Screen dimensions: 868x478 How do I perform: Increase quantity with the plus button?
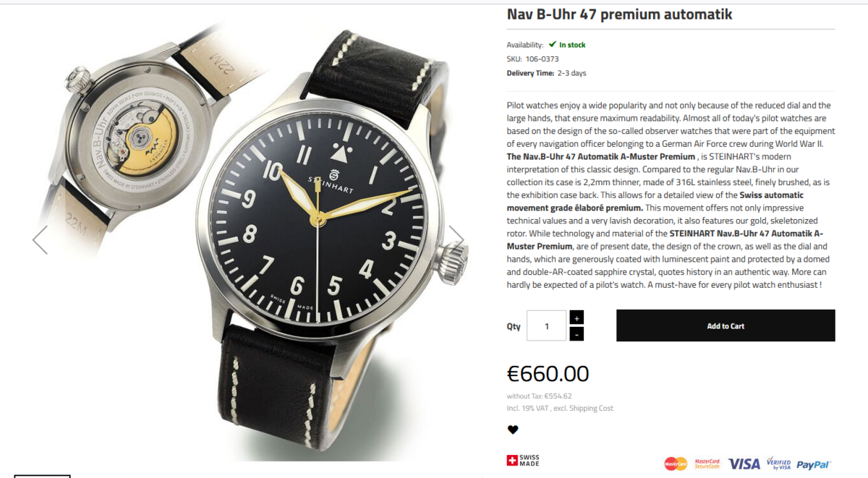[x=576, y=317]
